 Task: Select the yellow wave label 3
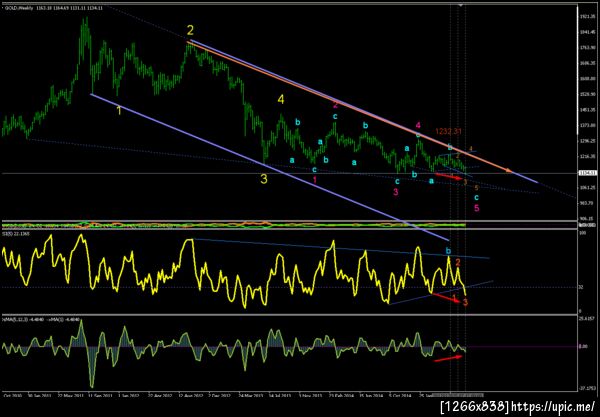coord(264,179)
